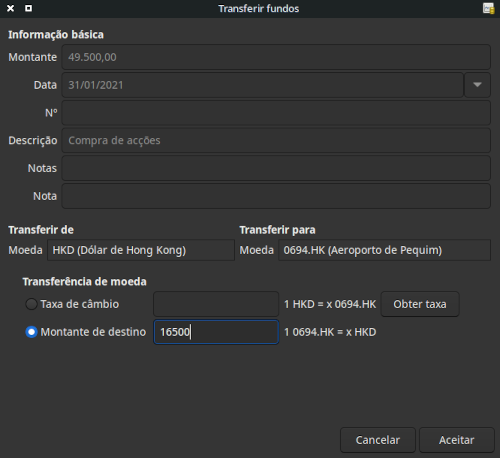Click the GnuCash icon in title bar

(x=489, y=8)
